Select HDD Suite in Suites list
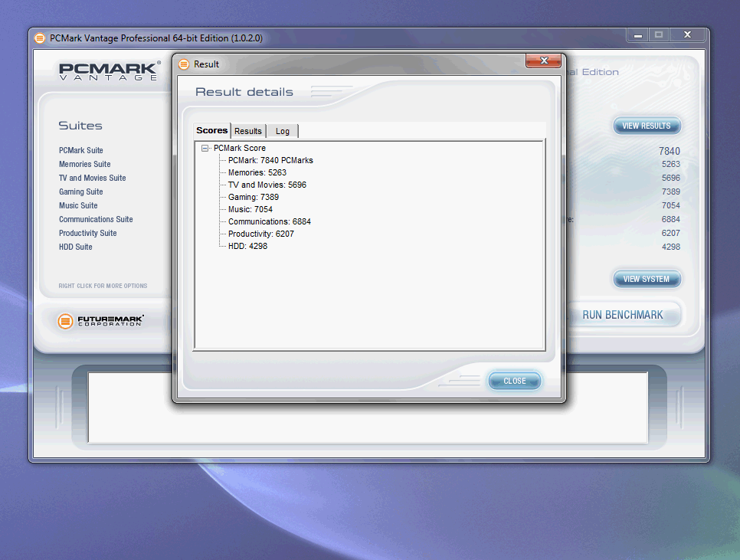 click(76, 247)
